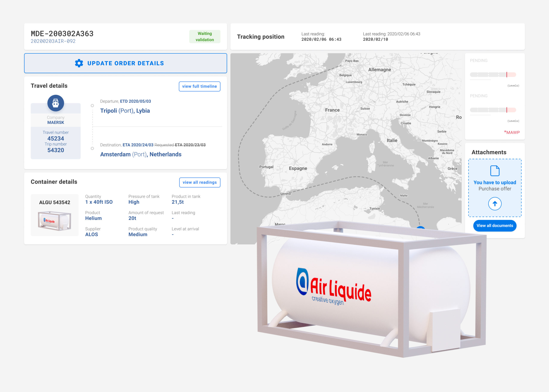Viewport: 549px width, 392px height.
Task: Click the first PENDING level bar
Action: pos(493,75)
